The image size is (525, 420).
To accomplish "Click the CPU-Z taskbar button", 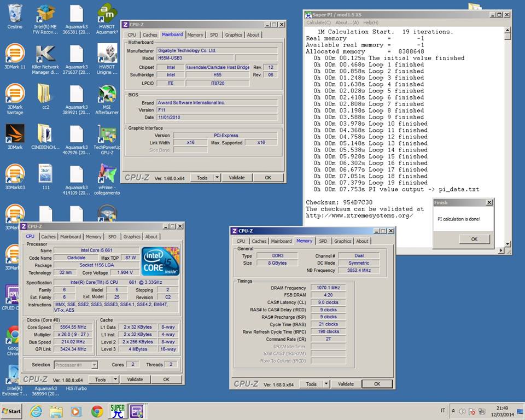I will (x=137, y=411).
